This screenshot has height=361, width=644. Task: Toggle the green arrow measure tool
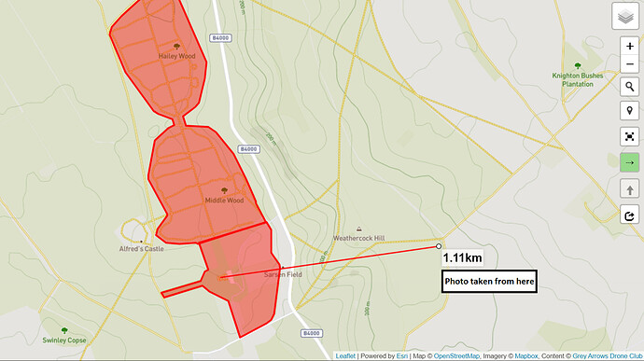630,162
